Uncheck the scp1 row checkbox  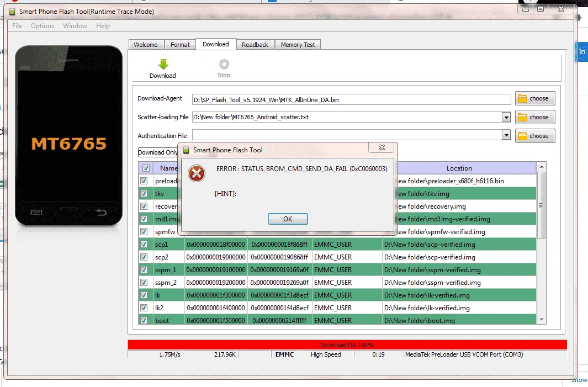coord(144,245)
